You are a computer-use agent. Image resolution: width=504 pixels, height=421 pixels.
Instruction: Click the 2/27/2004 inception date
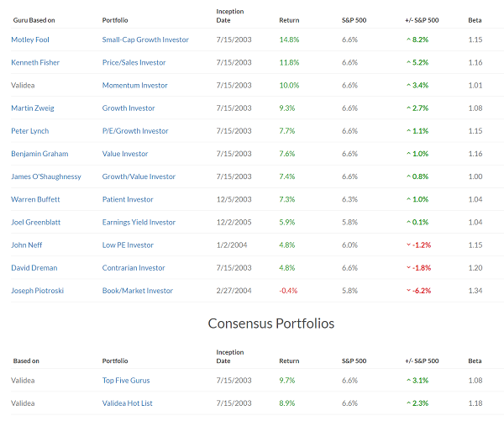tap(234, 291)
